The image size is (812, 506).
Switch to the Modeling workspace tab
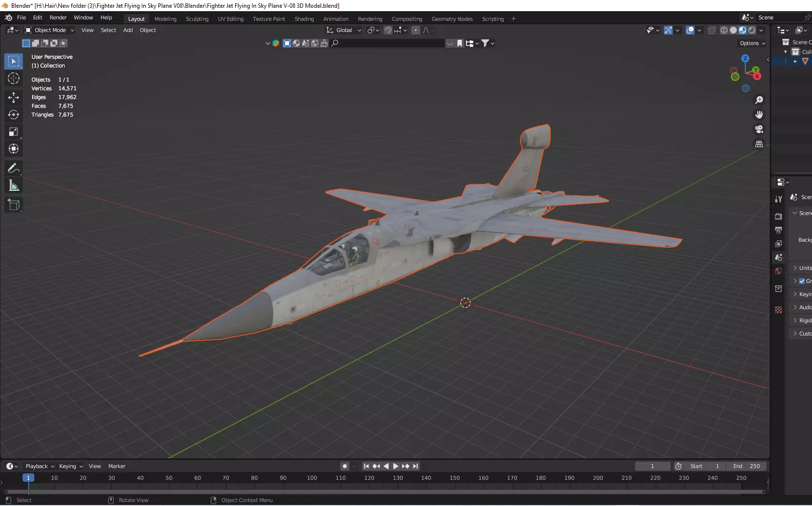(x=165, y=19)
